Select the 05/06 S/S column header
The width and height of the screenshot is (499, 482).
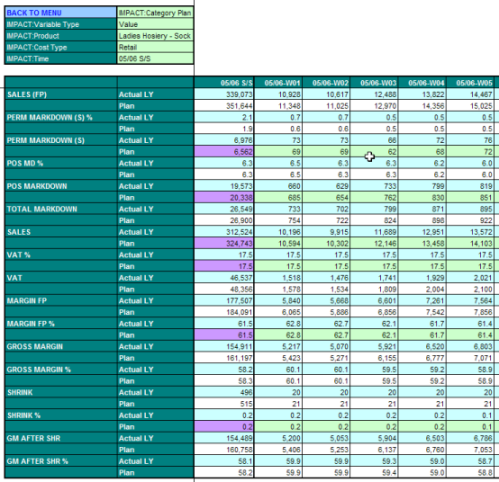224,83
